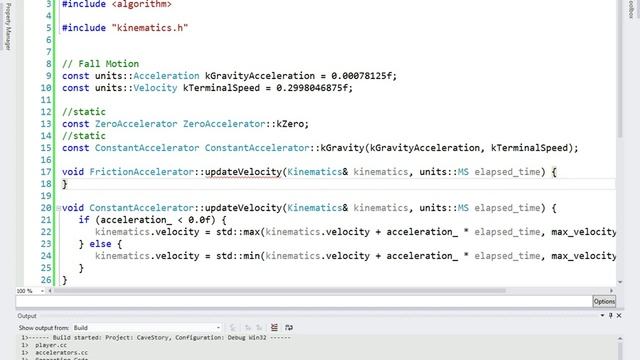The image size is (640, 360).
Task: Toggle auto-hide pin on Output panel
Action: point(611,316)
